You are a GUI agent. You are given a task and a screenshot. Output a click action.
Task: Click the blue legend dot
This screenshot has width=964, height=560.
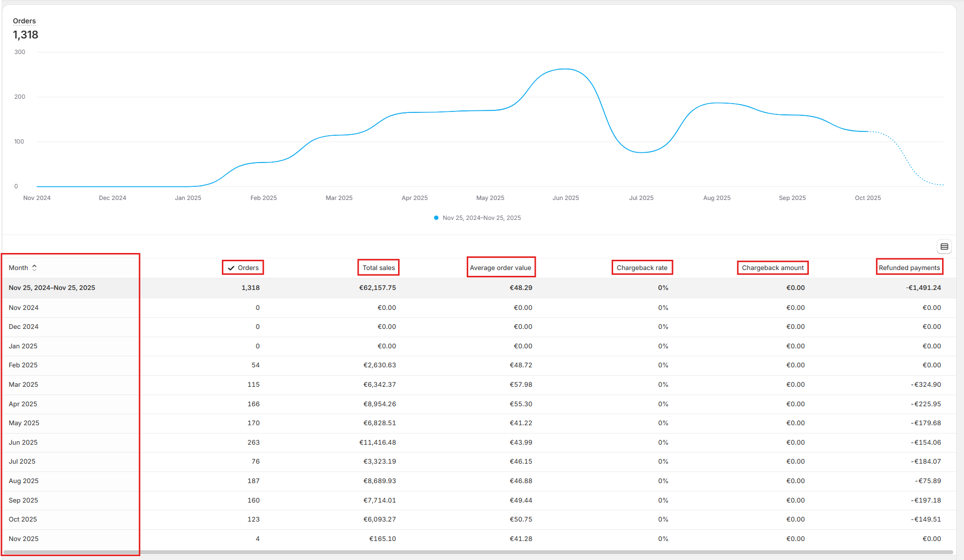(436, 218)
